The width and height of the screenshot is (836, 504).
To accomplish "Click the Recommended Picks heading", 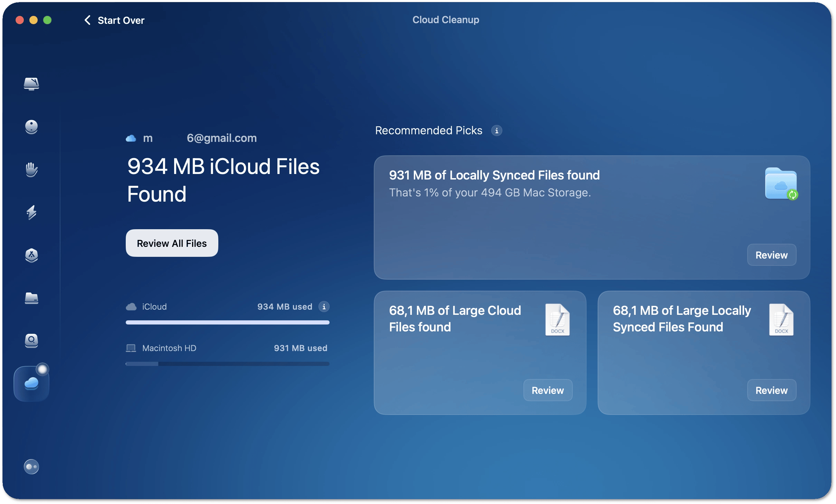I will (x=428, y=130).
